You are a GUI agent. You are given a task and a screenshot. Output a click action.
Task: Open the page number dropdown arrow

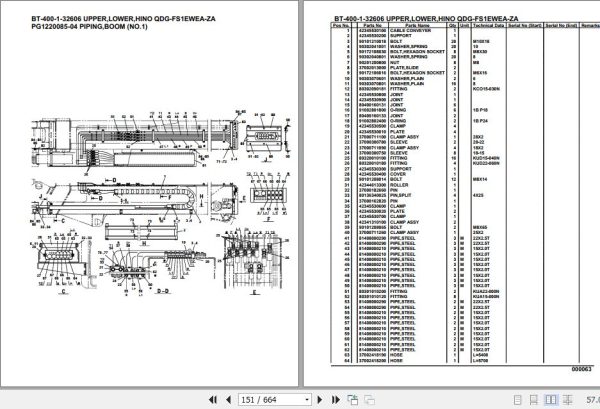[x=307, y=400]
